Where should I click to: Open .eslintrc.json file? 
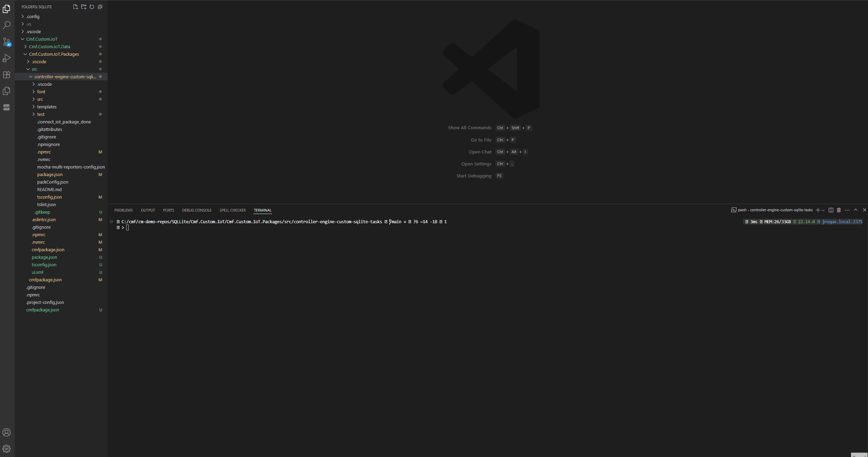(x=61, y=219)
